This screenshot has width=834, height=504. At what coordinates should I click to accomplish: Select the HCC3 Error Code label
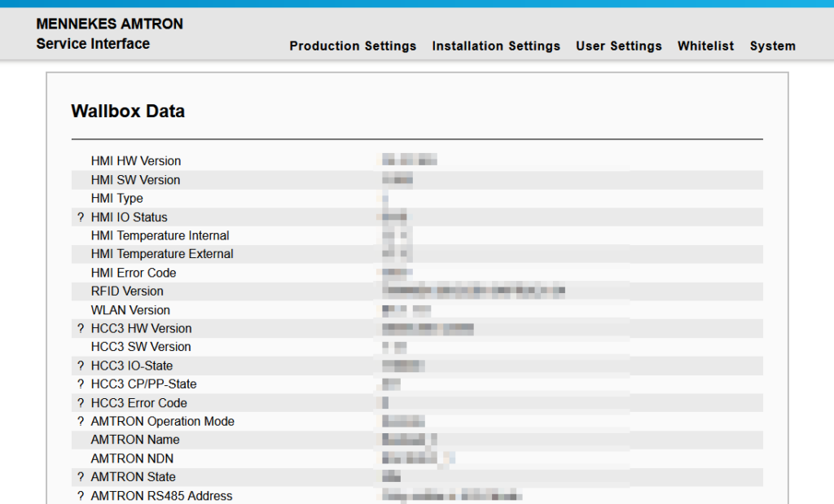[138, 403]
